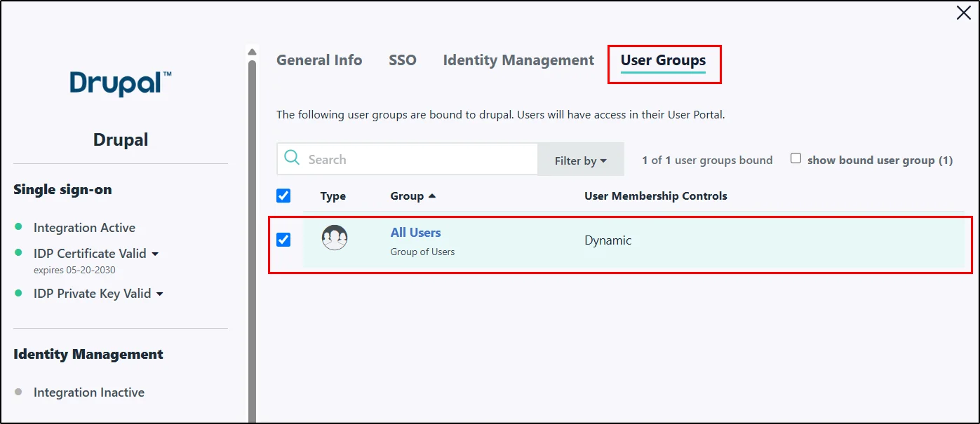Open the All Users group link
Viewport: 980px width, 424px height.
point(415,233)
